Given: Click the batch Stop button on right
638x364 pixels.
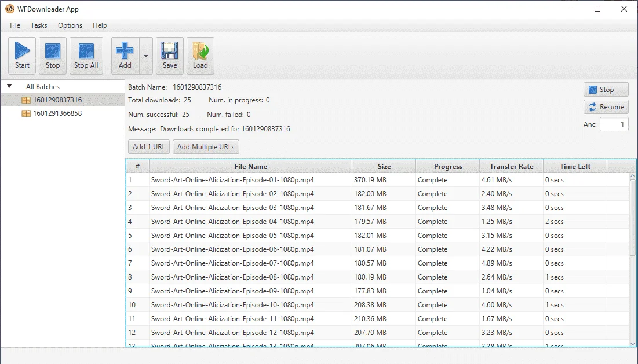Looking at the screenshot, I should (x=606, y=90).
